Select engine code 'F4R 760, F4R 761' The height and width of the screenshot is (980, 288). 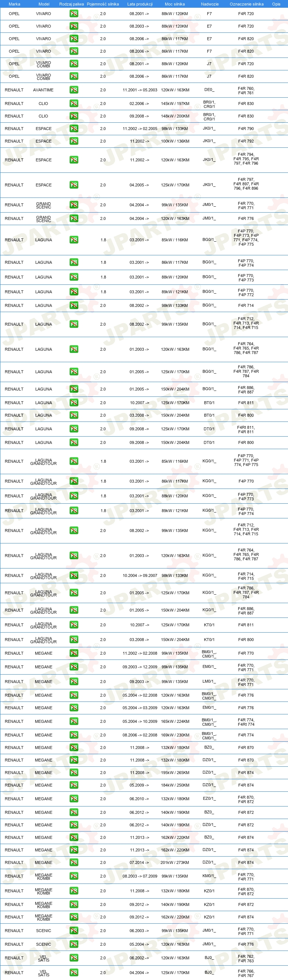coord(246,91)
